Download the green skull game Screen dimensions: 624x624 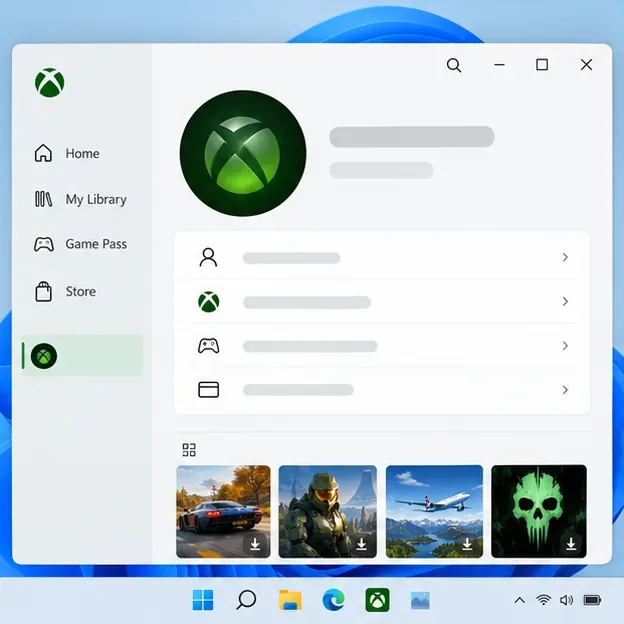point(571,544)
